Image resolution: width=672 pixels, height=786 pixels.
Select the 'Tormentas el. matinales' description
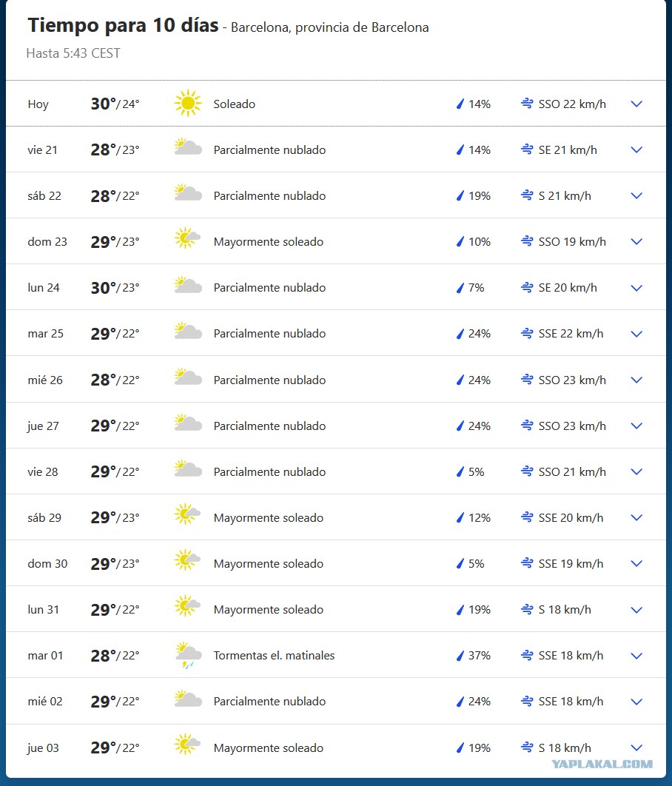tap(274, 655)
